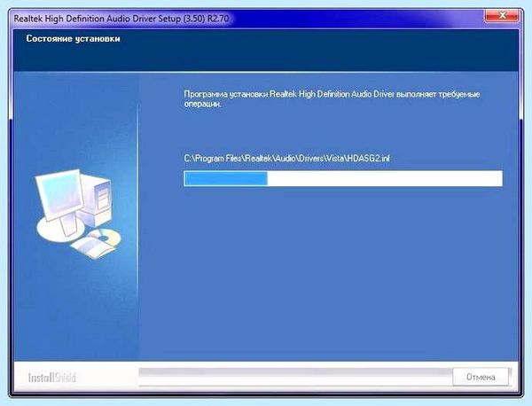Click the computer and disc setup icon
The image size is (532, 406).
pyautogui.click(x=78, y=215)
